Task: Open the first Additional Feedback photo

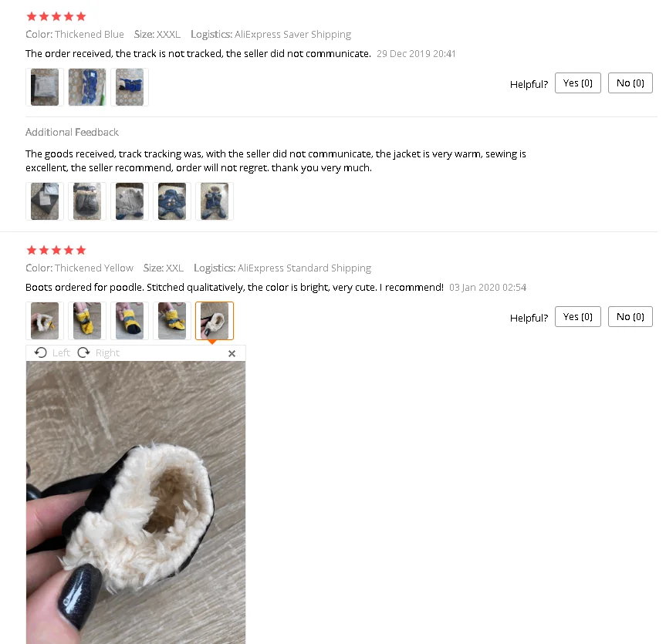Action: click(45, 201)
